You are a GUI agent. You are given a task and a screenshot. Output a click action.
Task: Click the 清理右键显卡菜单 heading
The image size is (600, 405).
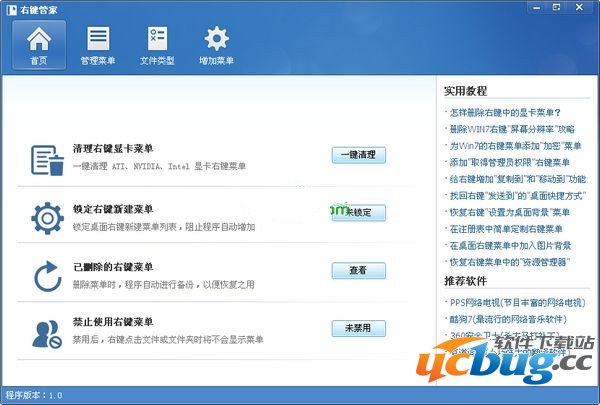[x=113, y=149]
